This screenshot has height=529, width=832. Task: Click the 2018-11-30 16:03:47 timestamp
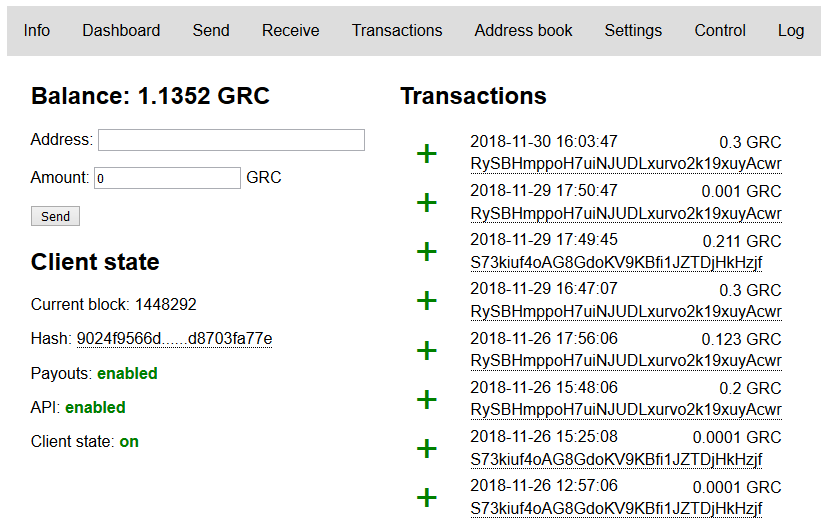(544, 142)
